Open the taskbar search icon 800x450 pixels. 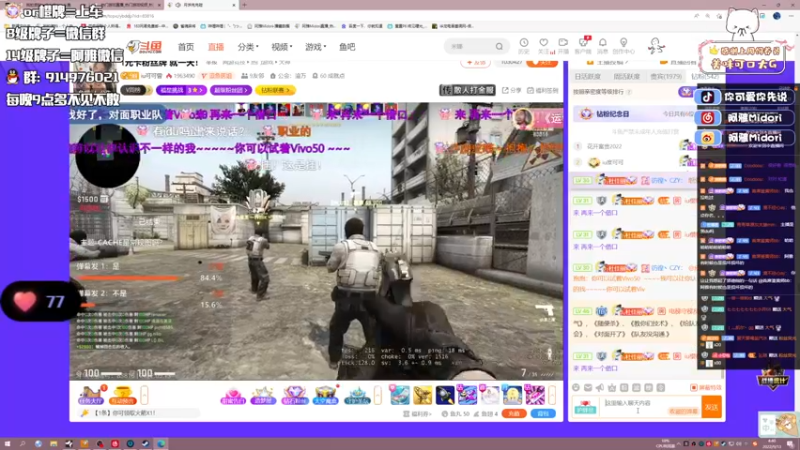coord(22,443)
